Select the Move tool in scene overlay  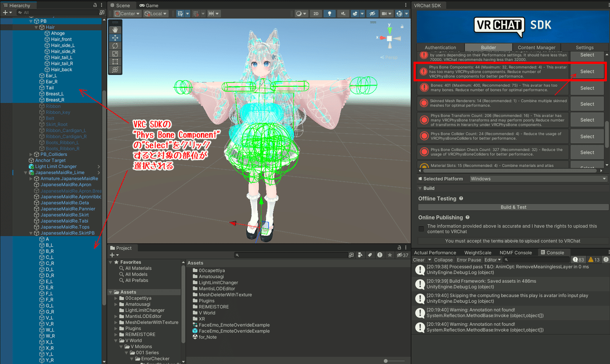(x=115, y=38)
